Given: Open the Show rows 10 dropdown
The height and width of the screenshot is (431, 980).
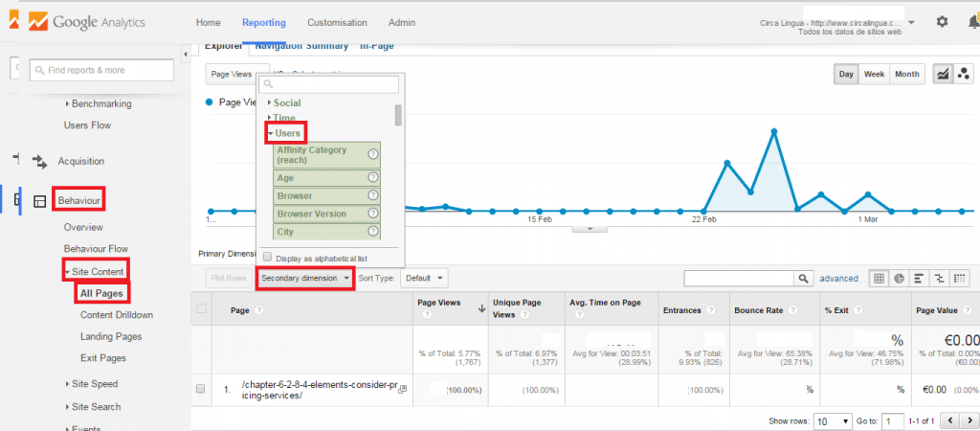Looking at the screenshot, I should [x=834, y=420].
